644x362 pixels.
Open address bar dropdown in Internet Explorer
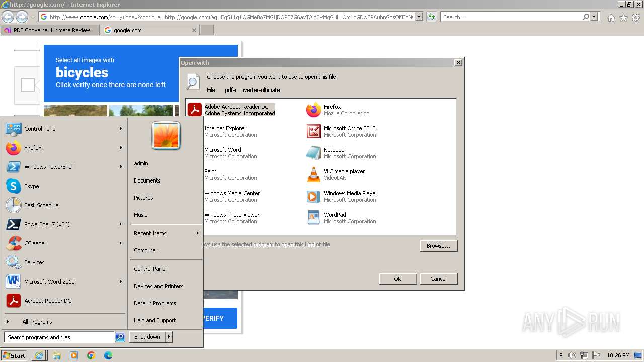point(419,17)
